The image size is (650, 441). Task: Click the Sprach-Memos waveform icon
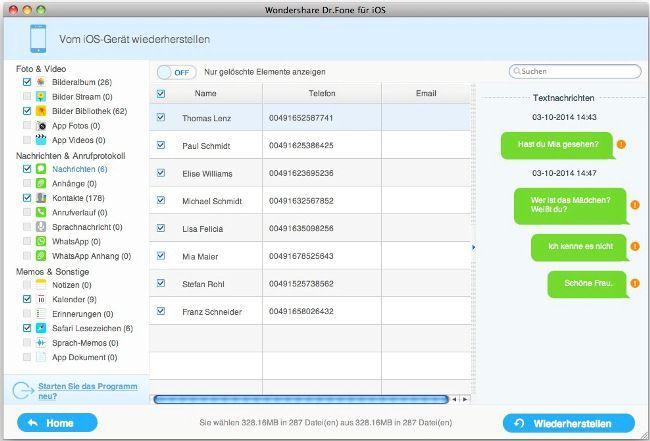pyautogui.click(x=41, y=343)
